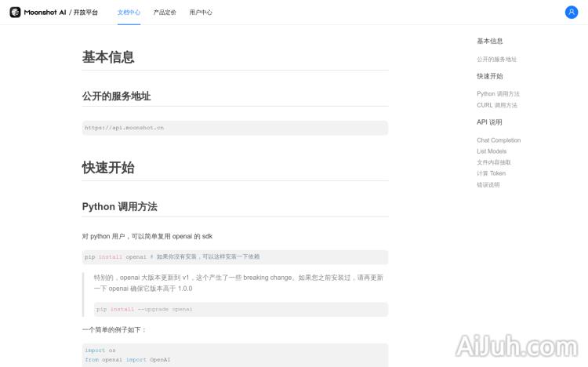The image size is (588, 367).
Task: Click the 公开的服务地址 main heading
Action: [x=116, y=96]
